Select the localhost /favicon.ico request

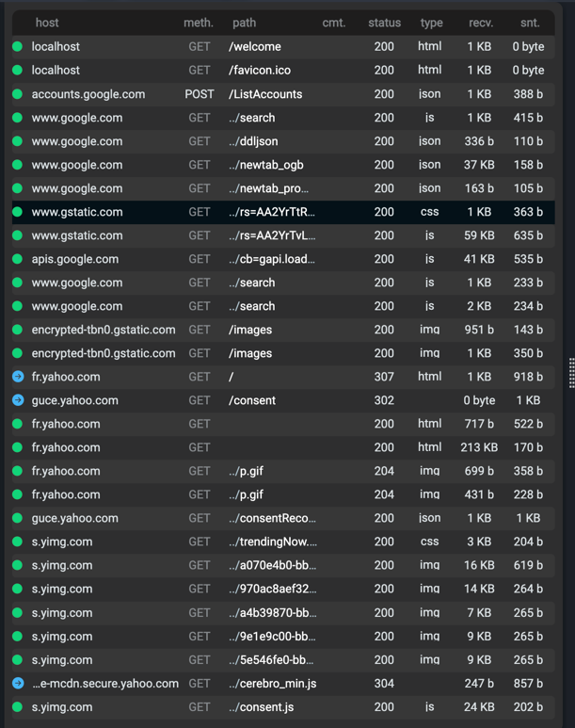(x=283, y=70)
